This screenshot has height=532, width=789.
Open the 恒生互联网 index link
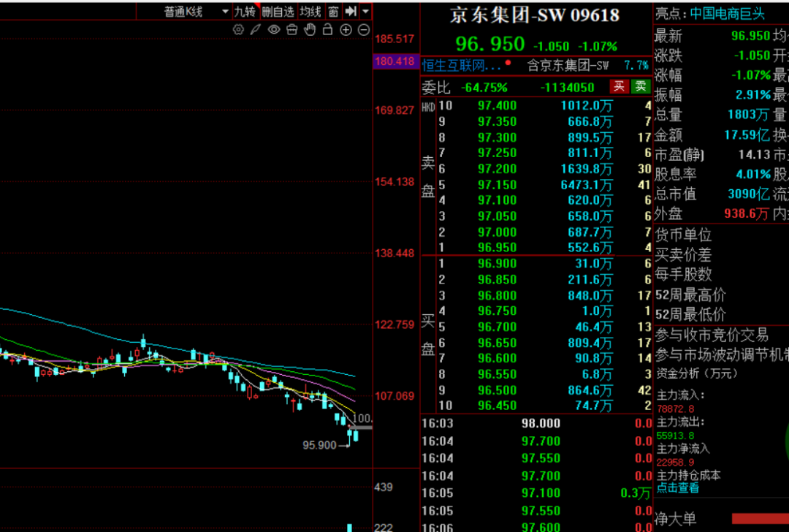(x=462, y=66)
